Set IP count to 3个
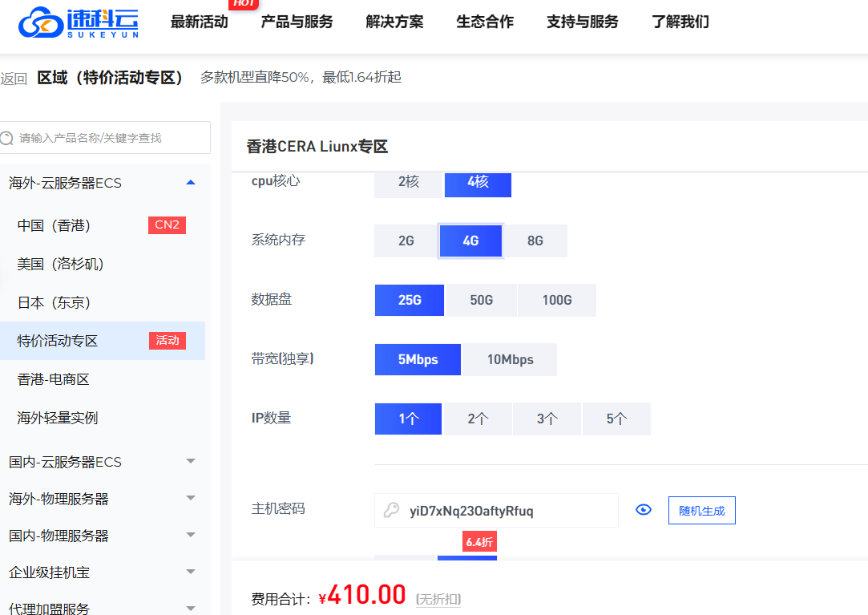Viewport: 868px width, 615px height. tap(547, 419)
